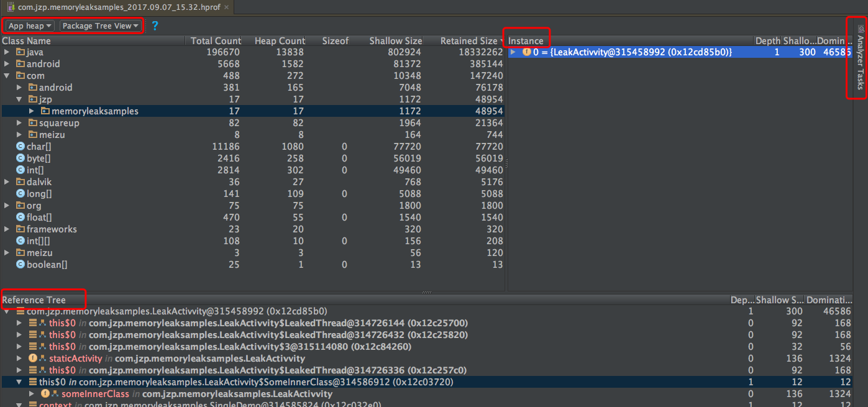
Task: Collapse the com package node
Action: pos(7,76)
